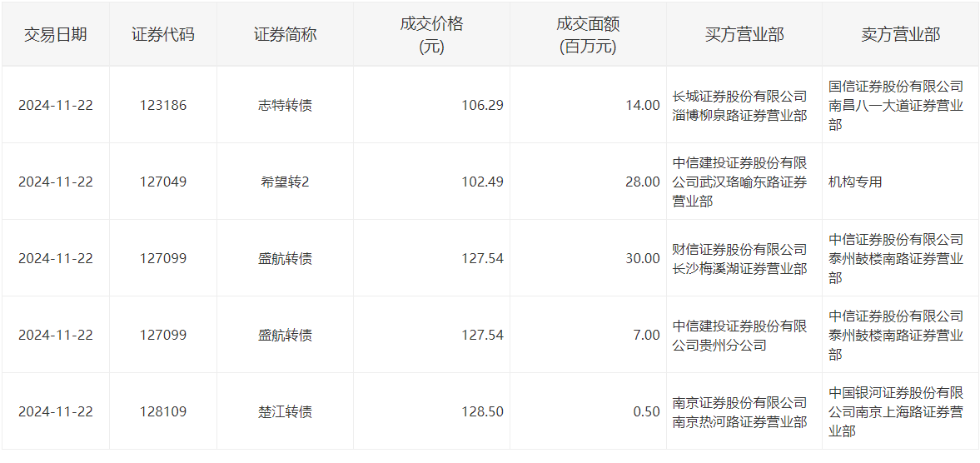980x463 pixels.
Task: Click the 卖方营业部 column header
Action: [x=900, y=34]
